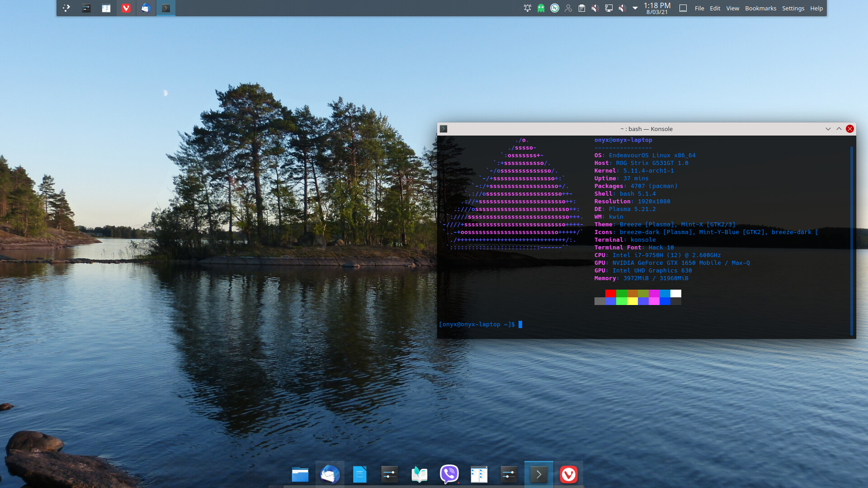The image size is (868, 488).
Task: Click the 'Terminal: konsole' line
Action: [625, 240]
